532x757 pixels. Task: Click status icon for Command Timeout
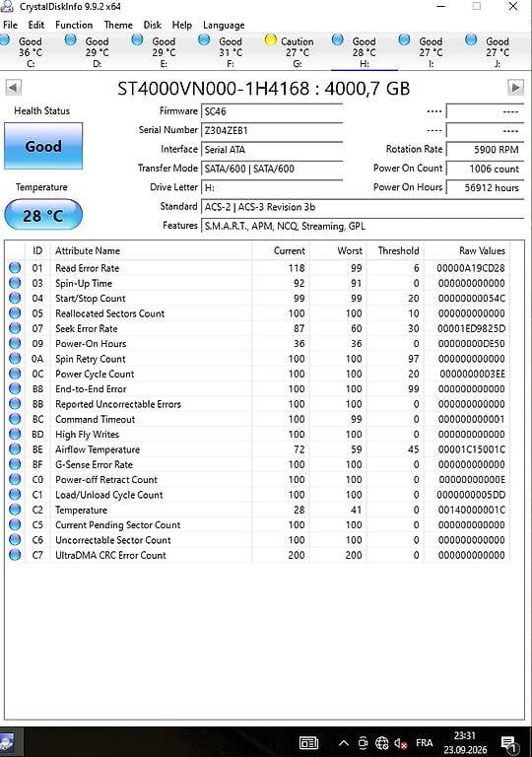pos(15,419)
